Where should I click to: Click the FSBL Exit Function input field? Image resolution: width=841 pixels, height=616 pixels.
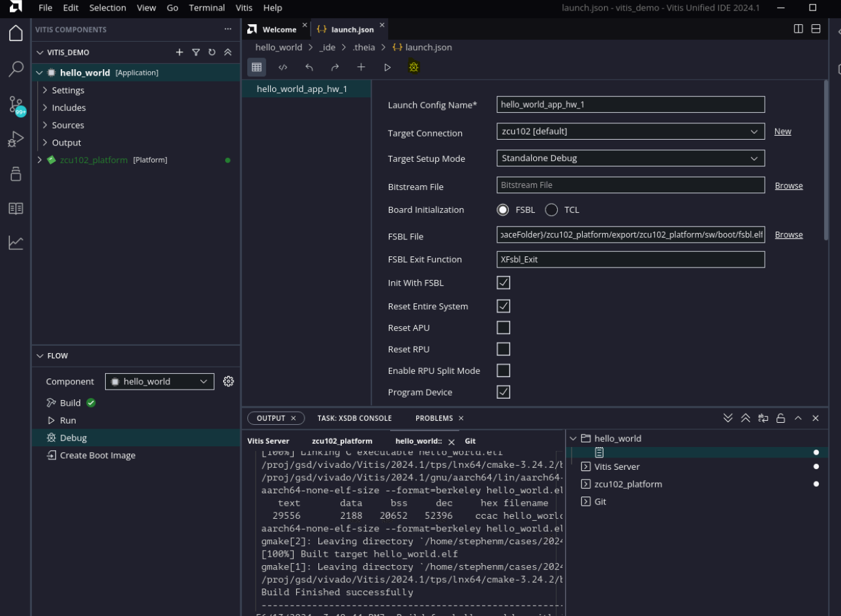[630, 259]
